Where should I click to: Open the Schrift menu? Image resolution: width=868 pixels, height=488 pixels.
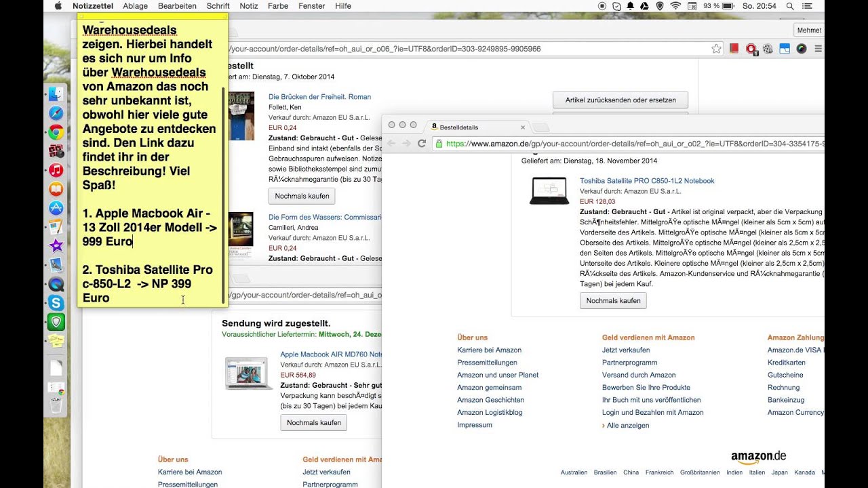coord(218,6)
